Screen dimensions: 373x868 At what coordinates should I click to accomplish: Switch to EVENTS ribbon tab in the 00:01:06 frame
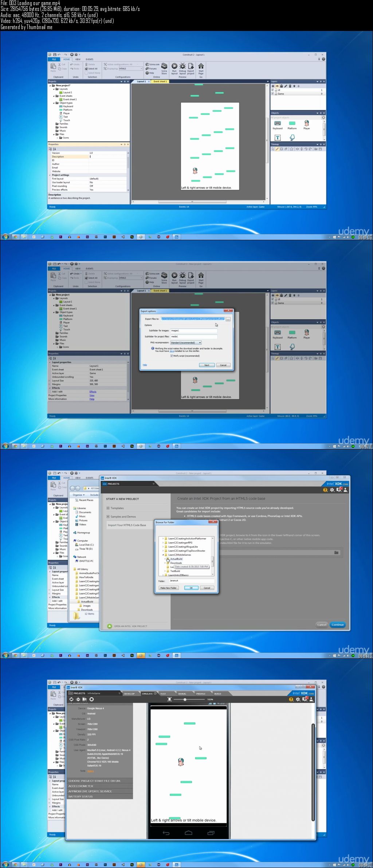coord(90,59)
